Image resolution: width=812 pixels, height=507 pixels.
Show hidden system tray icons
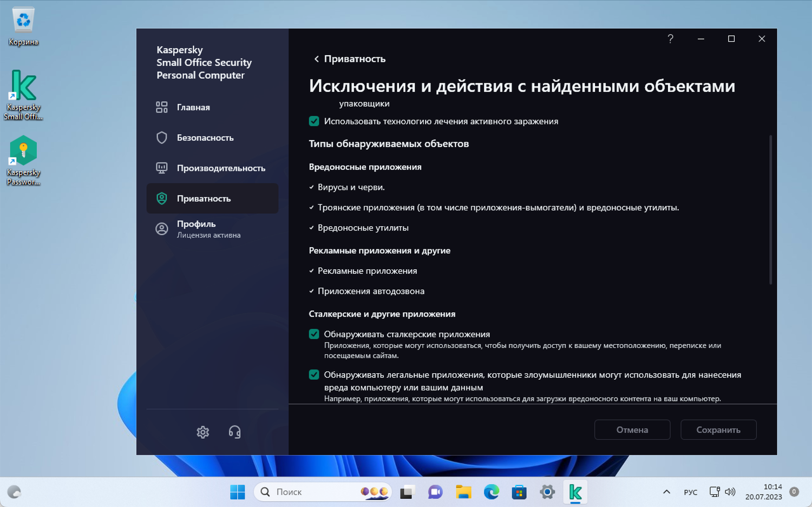click(666, 492)
